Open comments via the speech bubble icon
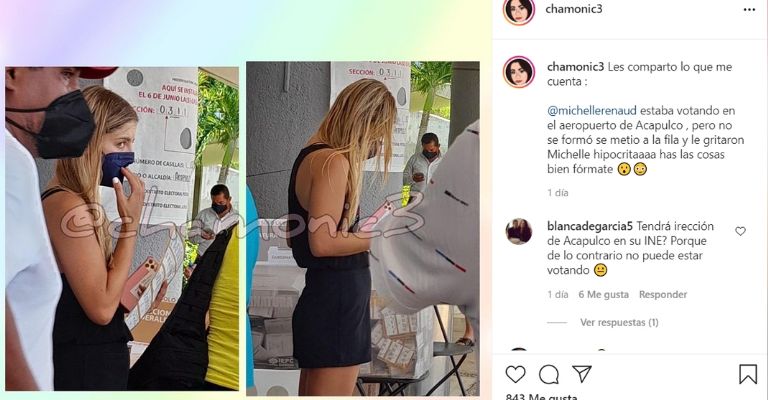The image size is (768, 400). pos(549,375)
